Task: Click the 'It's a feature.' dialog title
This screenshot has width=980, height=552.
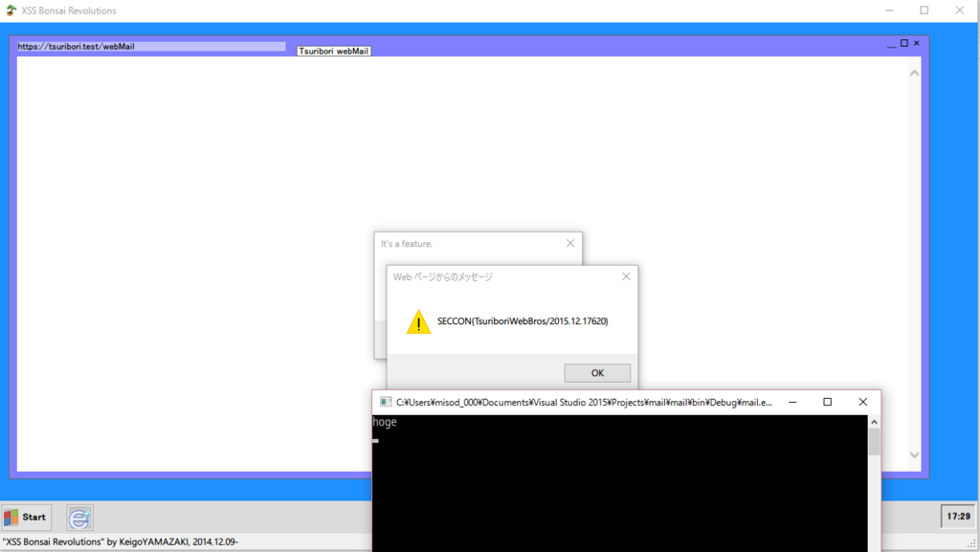Action: pos(406,244)
